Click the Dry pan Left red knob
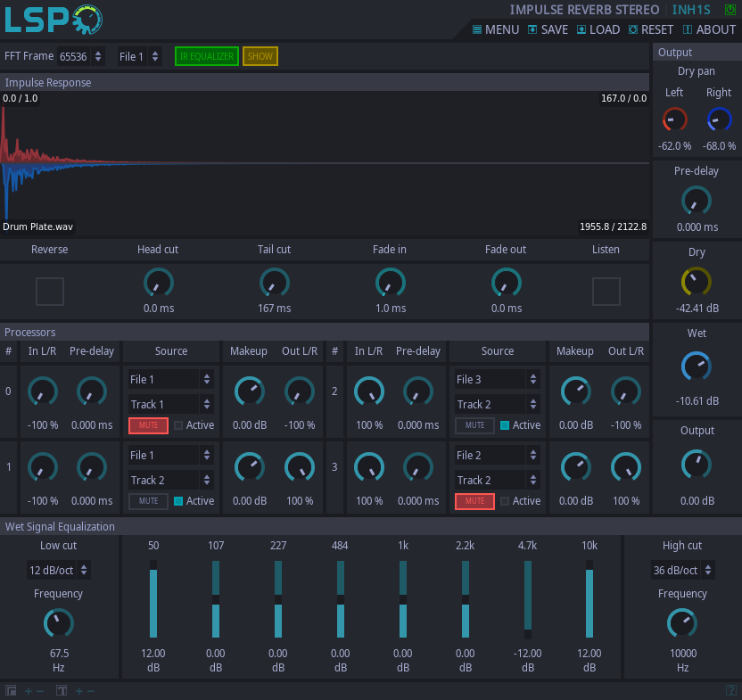 point(674,119)
